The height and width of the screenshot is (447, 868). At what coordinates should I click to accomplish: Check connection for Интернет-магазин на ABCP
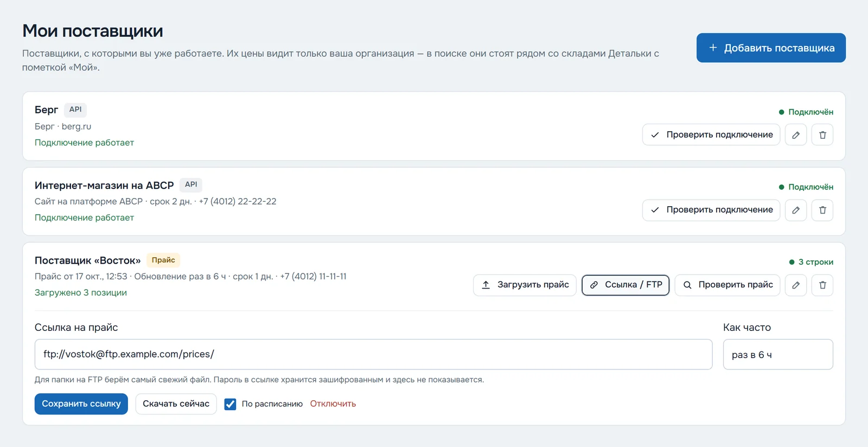pos(711,210)
